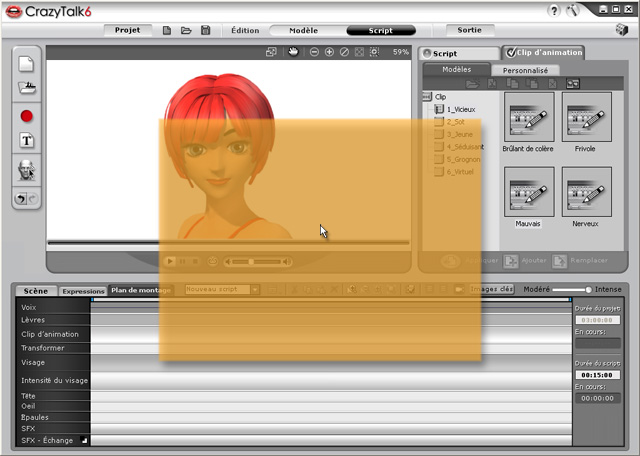The width and height of the screenshot is (640, 456).
Task: Click the paste icon in clip panel toolbar
Action: (531, 84)
